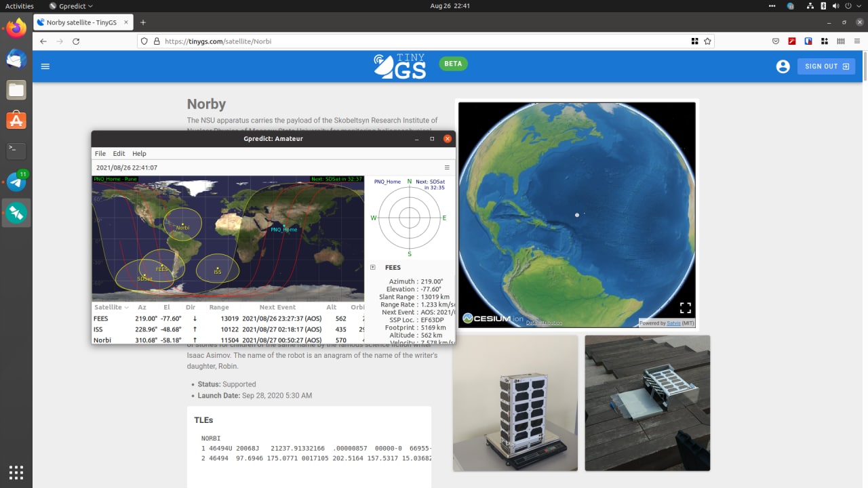Open Firefox application menu button
Screen dimensions: 868x488
point(856,41)
